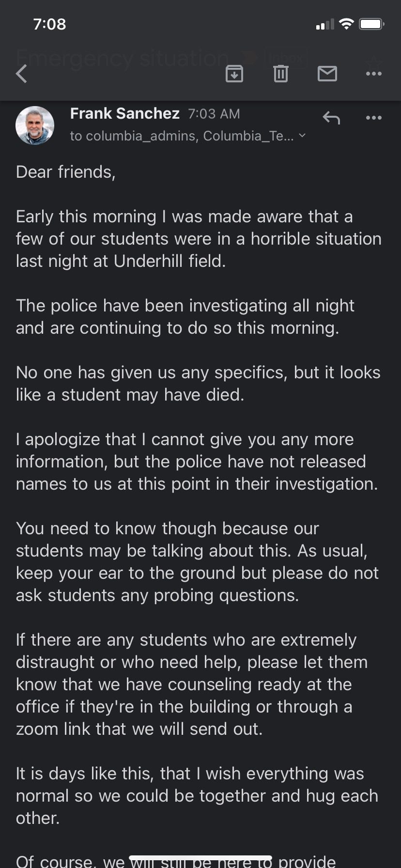Tap the sender name Frank Sanchez
Image resolution: width=401 pixels, height=868 pixels.
click(125, 113)
